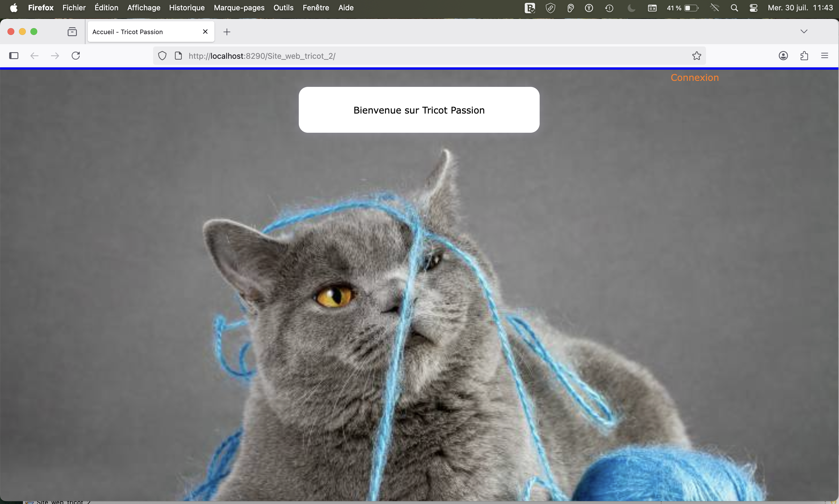Open the Marque-pages menu
The height and width of the screenshot is (504, 839).
pos(239,7)
